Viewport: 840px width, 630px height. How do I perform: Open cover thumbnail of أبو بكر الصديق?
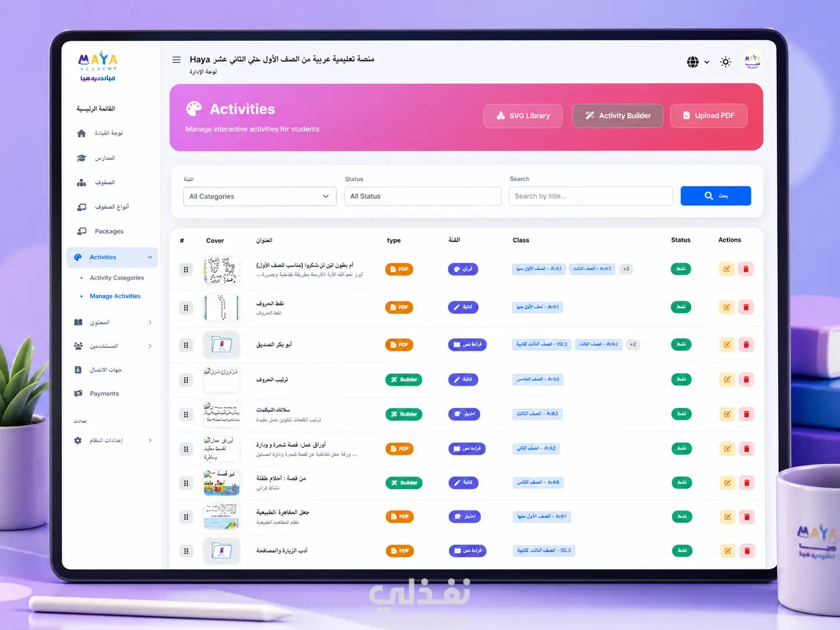point(222,345)
